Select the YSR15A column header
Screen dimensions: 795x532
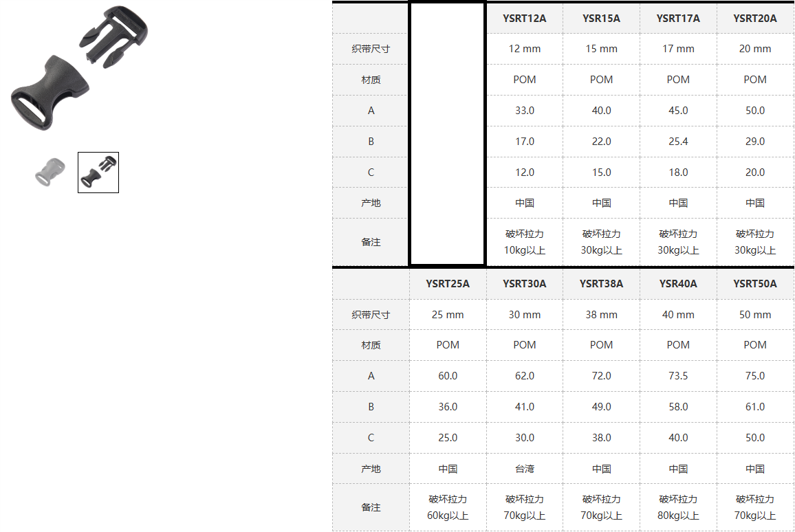[x=601, y=19]
